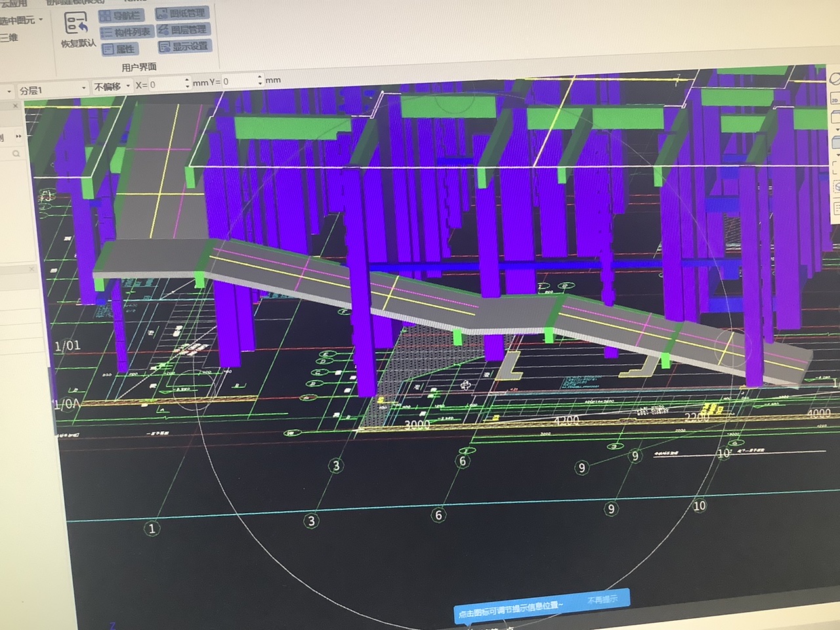Toggle the 图纸管理 drawing management panel
Image resolution: width=840 pixels, height=630 pixels.
181,13
